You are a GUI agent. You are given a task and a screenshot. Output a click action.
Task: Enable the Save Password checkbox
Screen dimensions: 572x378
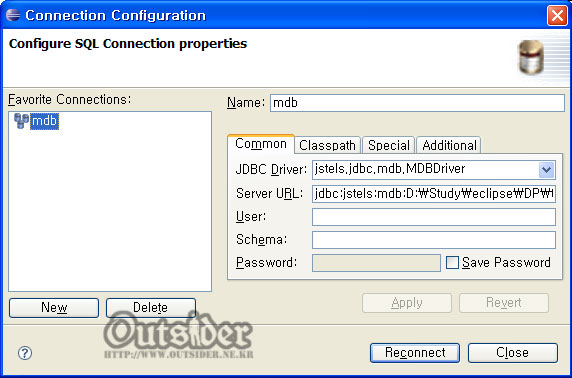(452, 262)
